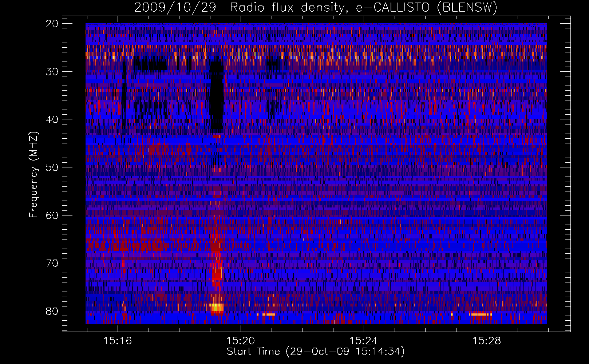Click the "Frequency (MHZ)" axis label
Screen dimensions: 589x364
pos(33,175)
